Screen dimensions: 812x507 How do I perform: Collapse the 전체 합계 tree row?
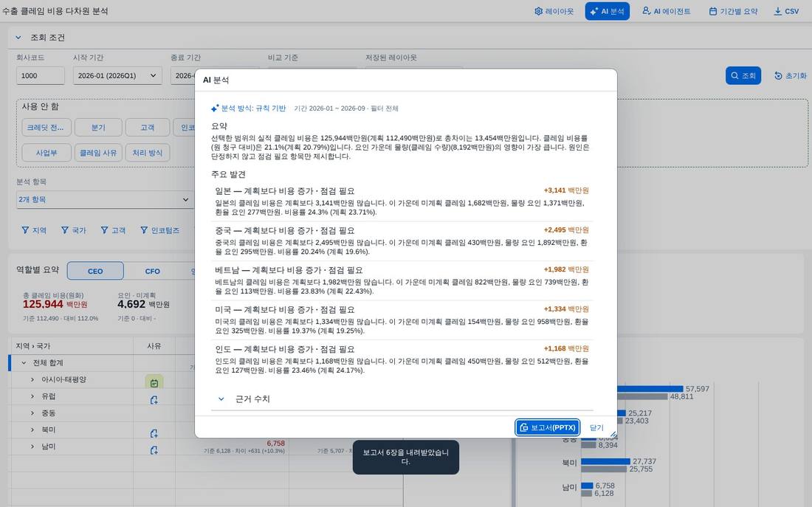point(24,363)
